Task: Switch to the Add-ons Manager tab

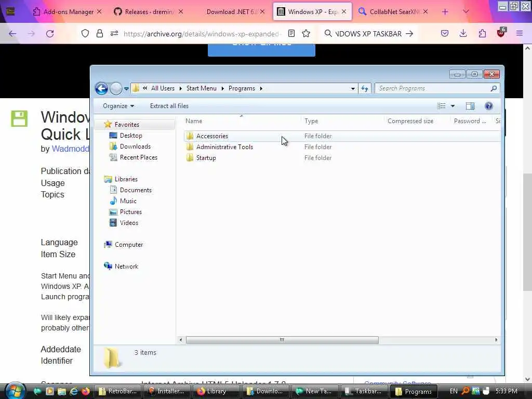Action: click(x=68, y=12)
